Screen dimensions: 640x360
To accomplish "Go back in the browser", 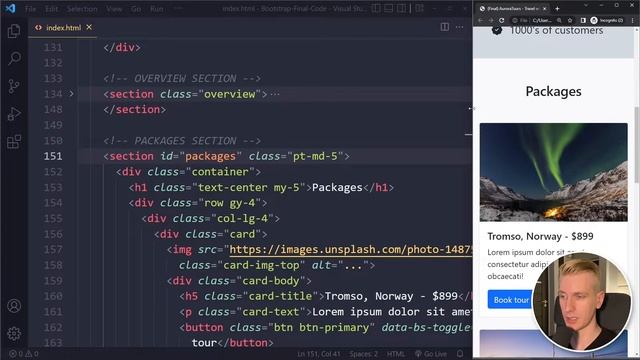I will [x=480, y=20].
